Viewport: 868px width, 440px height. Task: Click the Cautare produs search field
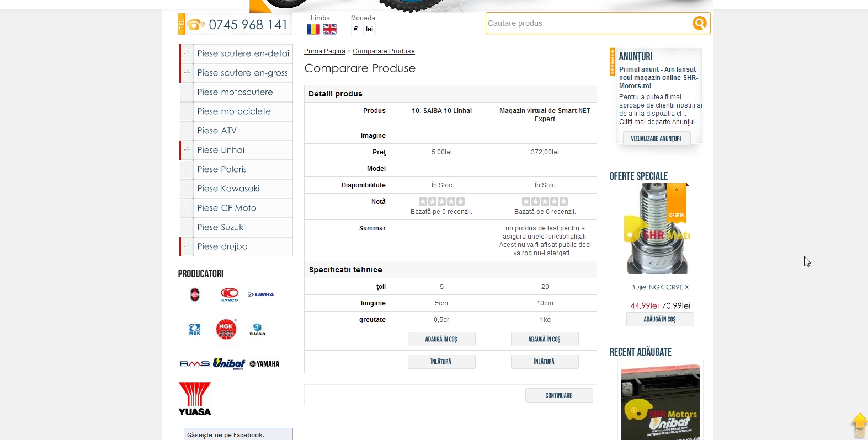pos(588,23)
